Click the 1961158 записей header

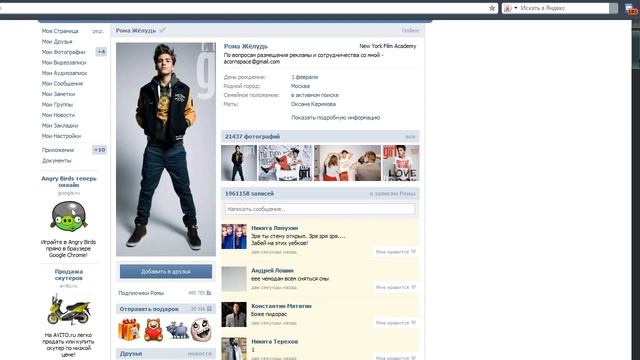(x=249, y=193)
